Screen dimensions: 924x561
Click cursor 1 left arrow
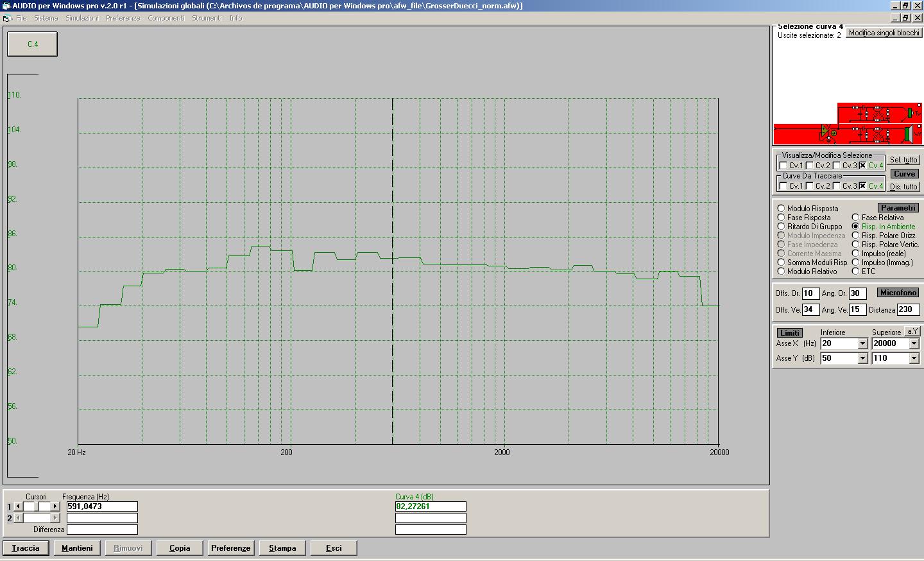18,506
